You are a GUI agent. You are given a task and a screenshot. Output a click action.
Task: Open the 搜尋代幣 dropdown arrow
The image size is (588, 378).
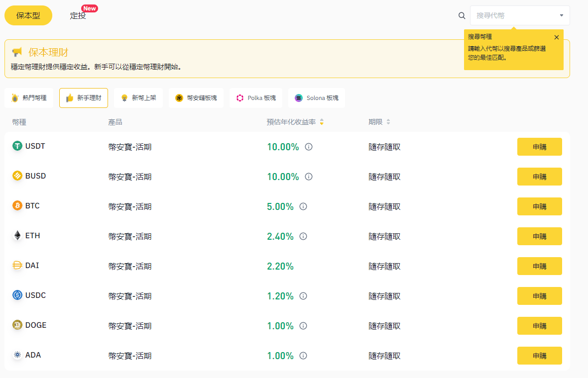[x=561, y=15]
